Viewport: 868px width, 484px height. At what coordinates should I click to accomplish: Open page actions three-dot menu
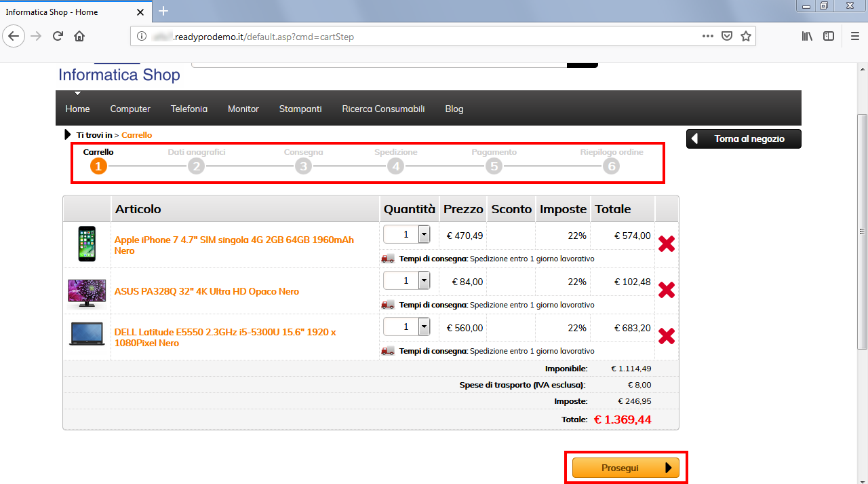point(707,36)
